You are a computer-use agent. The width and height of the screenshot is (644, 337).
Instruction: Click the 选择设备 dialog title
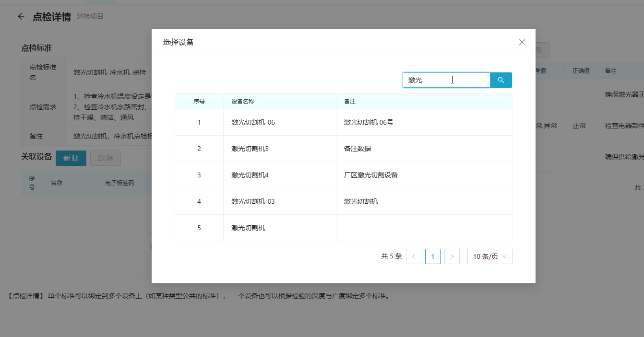178,42
